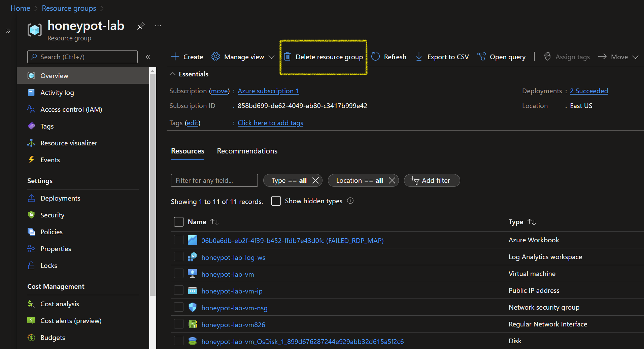Click the Create plus icon
Viewport: 644px width, 349px height.
pyautogui.click(x=175, y=57)
